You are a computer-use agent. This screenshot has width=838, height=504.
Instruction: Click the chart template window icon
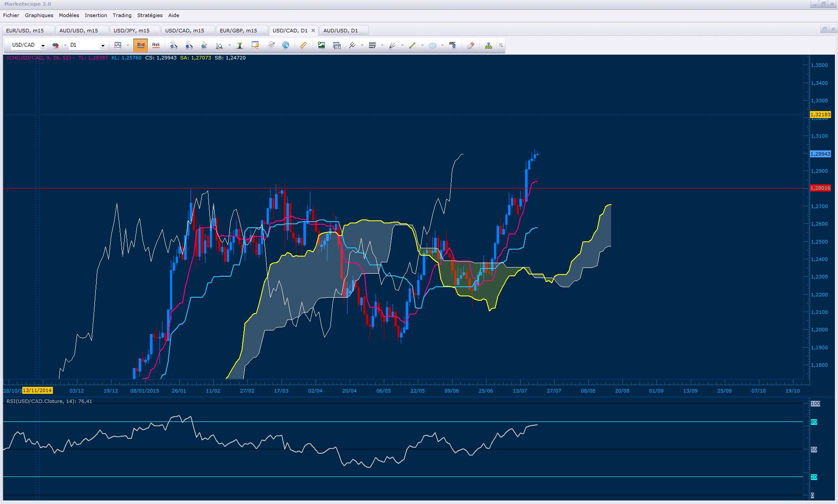337,45
